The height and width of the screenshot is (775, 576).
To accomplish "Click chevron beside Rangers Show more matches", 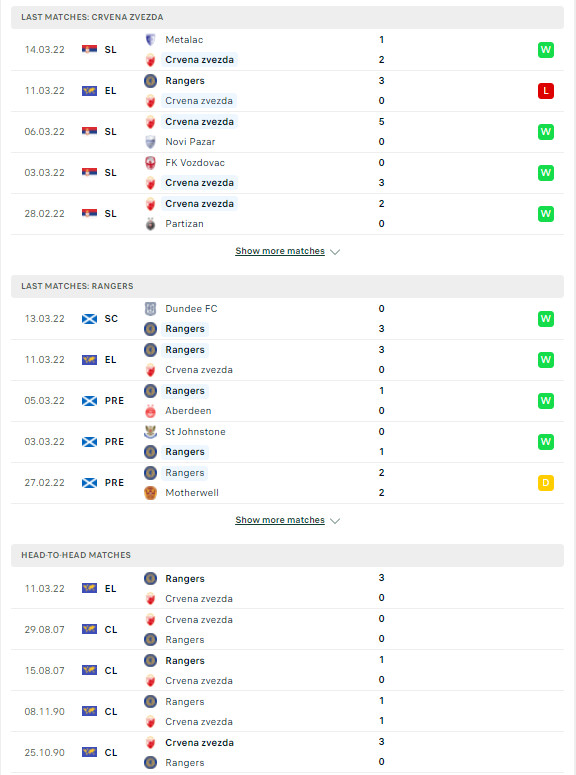I will tap(335, 521).
